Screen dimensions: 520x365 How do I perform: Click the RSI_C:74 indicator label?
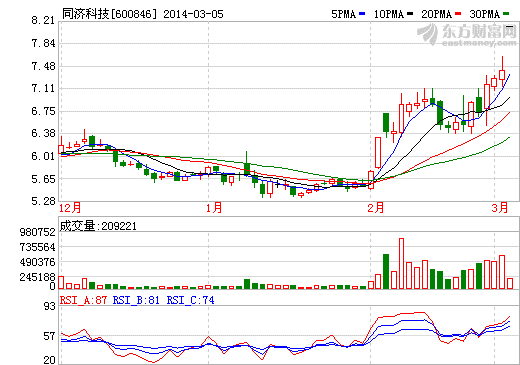click(190, 300)
